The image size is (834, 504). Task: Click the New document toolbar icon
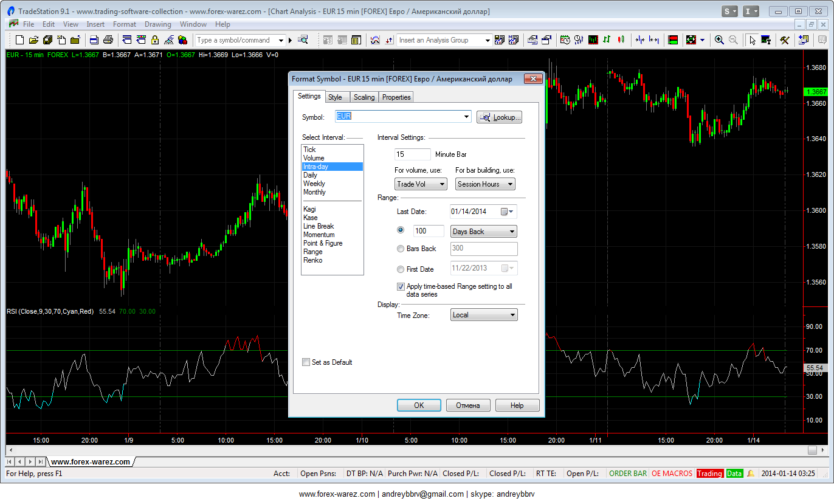pos(19,40)
